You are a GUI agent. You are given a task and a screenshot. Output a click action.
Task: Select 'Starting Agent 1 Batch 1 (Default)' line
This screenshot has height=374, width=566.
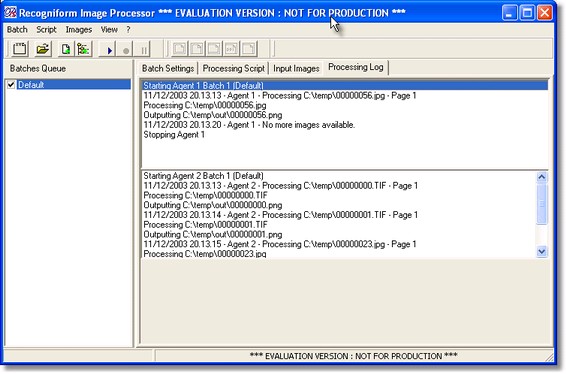[345, 86]
